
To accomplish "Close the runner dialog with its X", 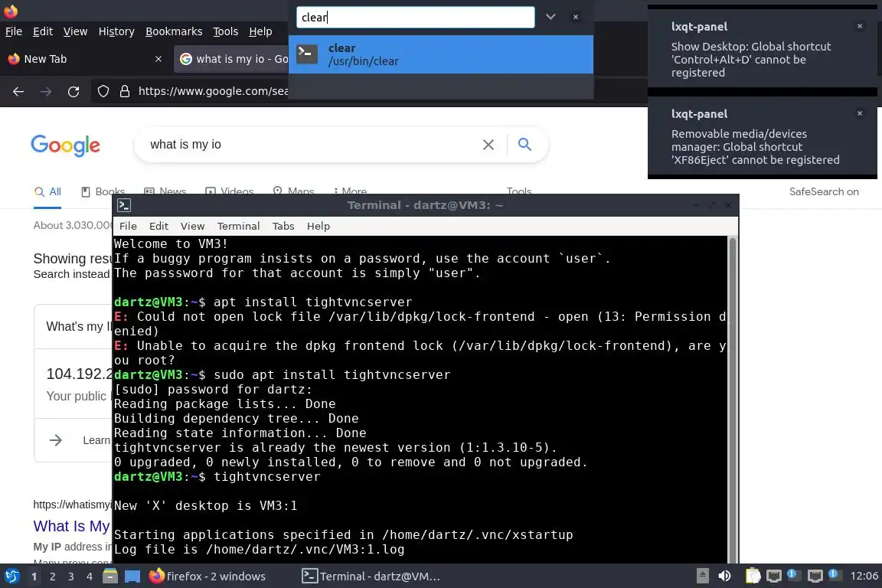I will 576,17.
